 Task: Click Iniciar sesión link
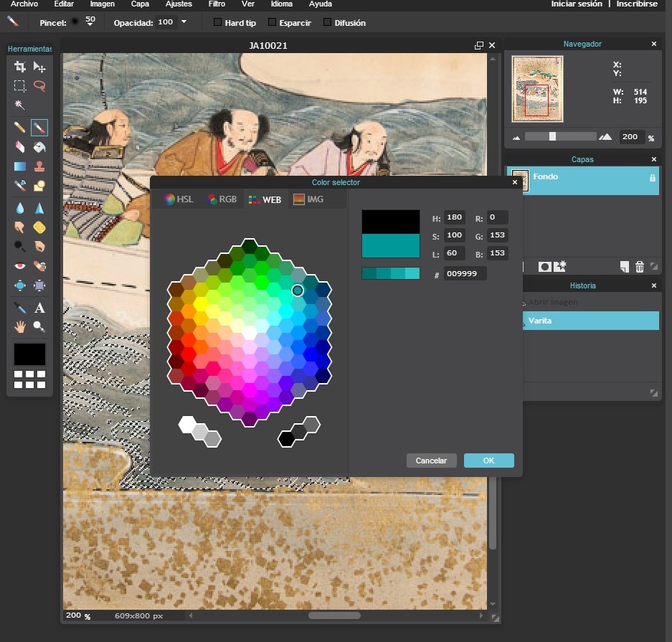[577, 4]
